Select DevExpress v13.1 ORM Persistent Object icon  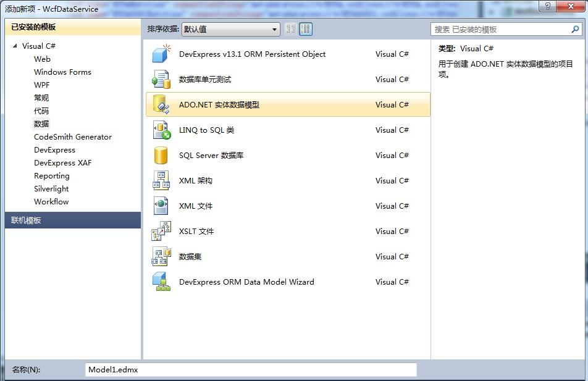pos(162,54)
